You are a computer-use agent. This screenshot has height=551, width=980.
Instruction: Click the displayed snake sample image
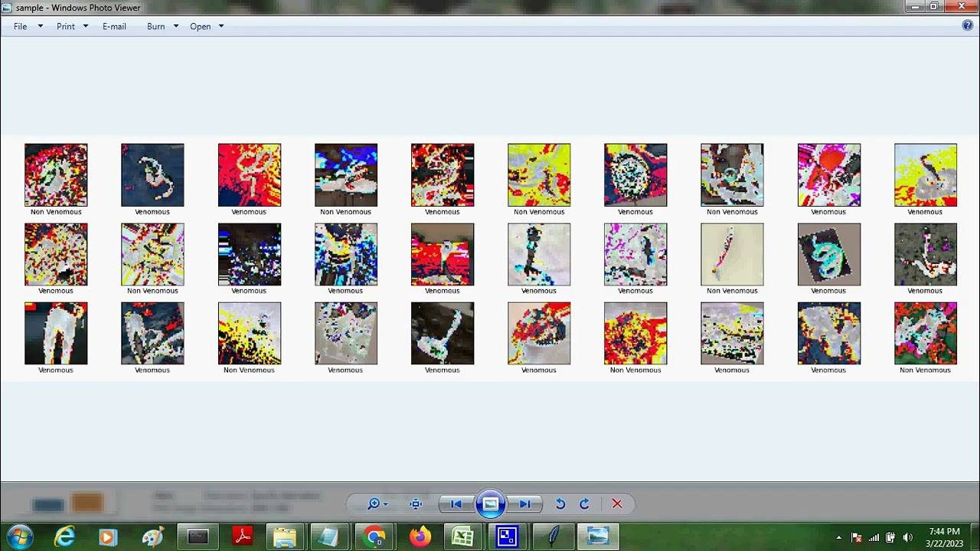(x=490, y=259)
